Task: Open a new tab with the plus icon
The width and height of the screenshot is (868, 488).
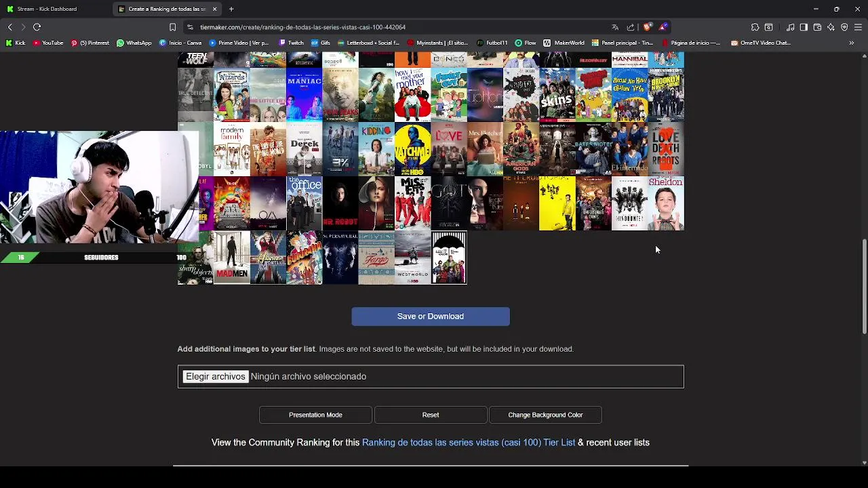Action: (x=231, y=9)
